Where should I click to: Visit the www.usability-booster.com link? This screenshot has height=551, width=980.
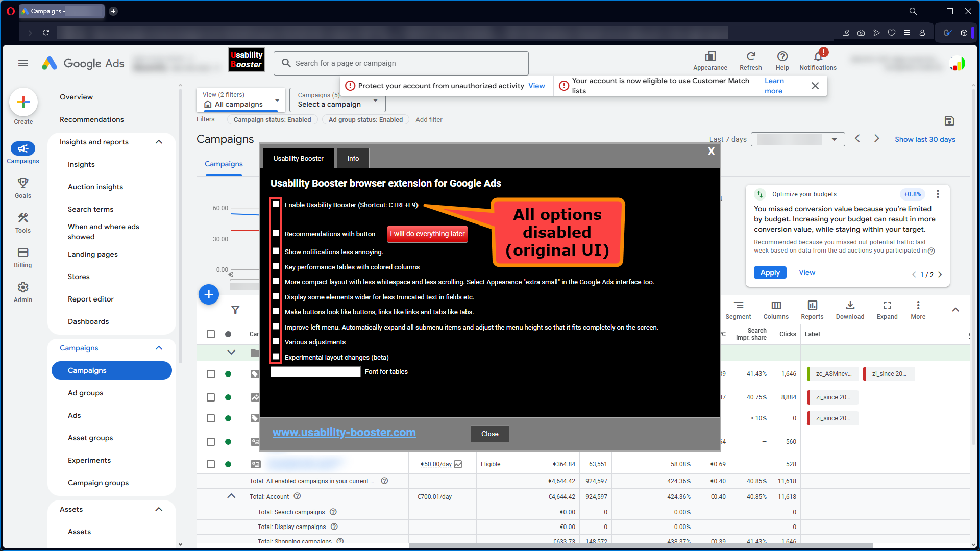(x=344, y=432)
